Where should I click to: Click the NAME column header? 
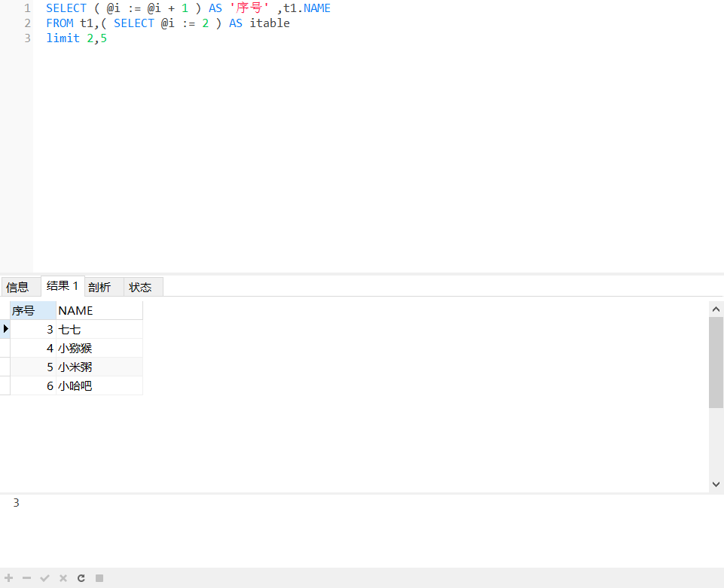pos(99,311)
